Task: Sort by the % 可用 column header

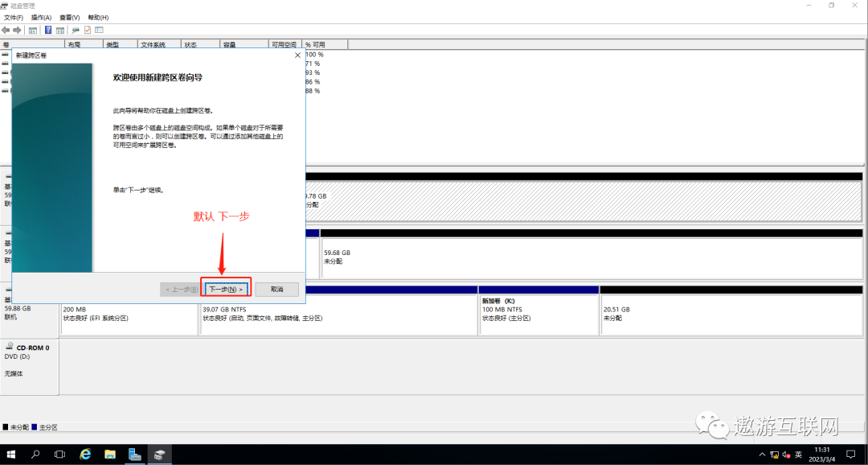Action: click(325, 44)
